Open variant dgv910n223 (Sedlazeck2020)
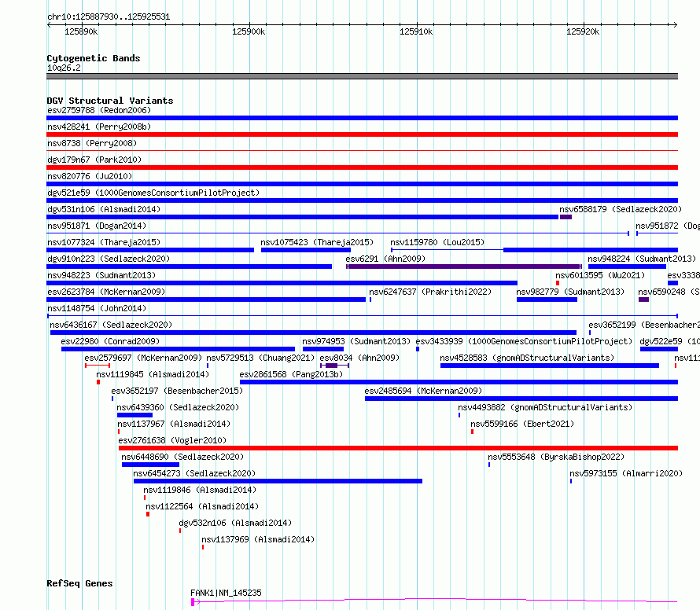The image size is (700, 610). coord(109,259)
